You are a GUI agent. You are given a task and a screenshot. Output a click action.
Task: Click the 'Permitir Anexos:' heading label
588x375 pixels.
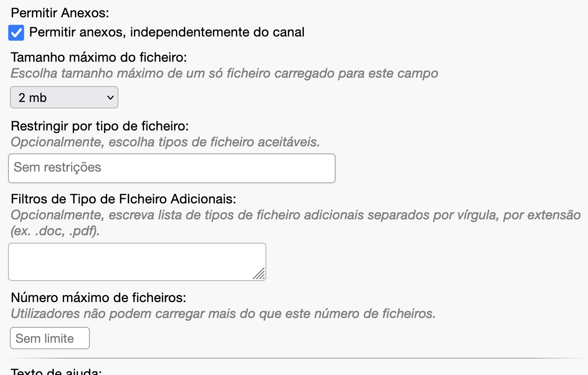59,13
